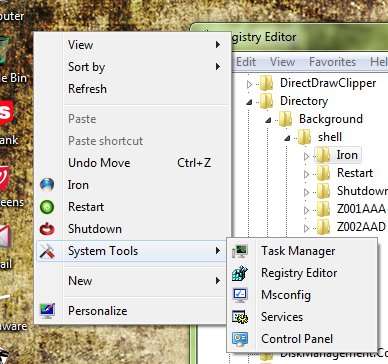Open the View submenu arrow in the context menu
This screenshot has width=388, height=364.
click(218, 44)
